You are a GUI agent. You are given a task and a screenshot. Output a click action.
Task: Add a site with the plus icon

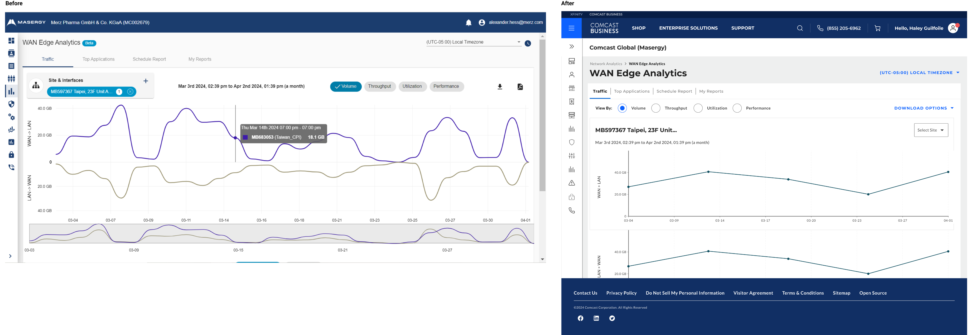146,81
